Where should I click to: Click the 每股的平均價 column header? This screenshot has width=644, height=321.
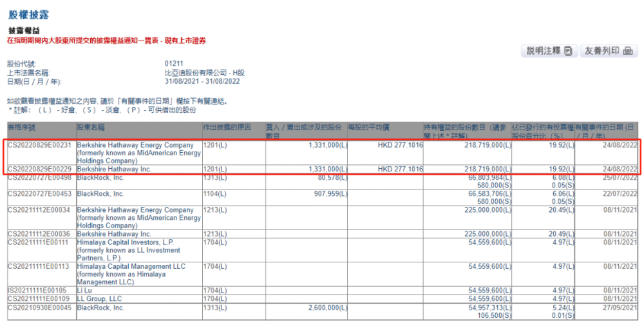tap(368, 128)
